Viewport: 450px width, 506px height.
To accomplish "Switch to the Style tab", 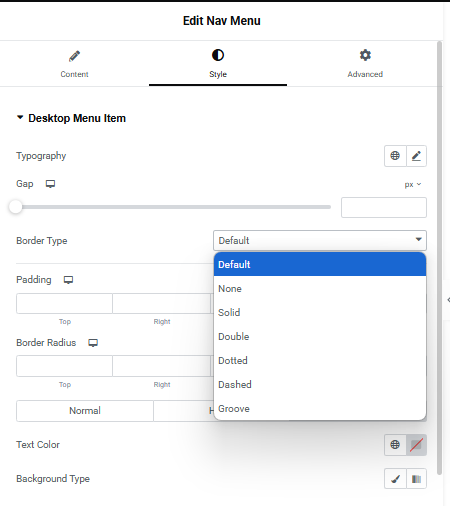I will [218, 64].
